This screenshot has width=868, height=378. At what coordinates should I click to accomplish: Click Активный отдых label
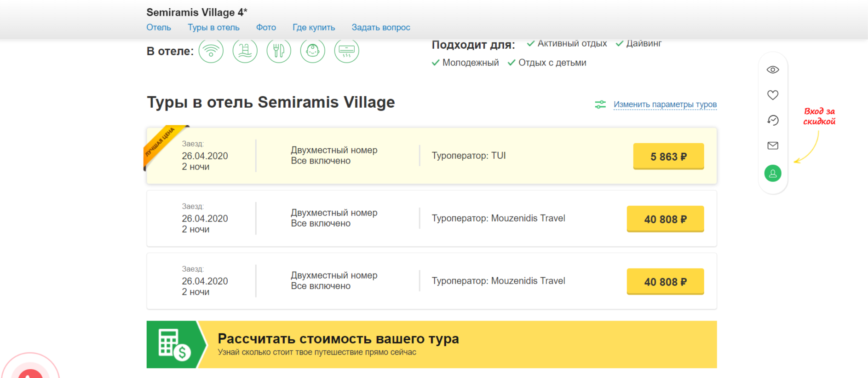(572, 43)
